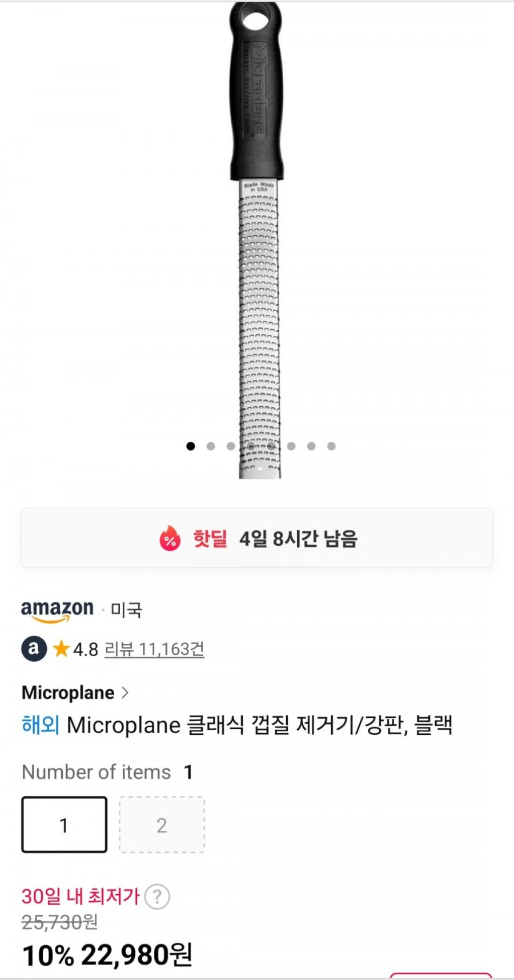Image resolution: width=514 pixels, height=980 pixels.
Task: Tap the hot deal flame icon
Action: 170,538
